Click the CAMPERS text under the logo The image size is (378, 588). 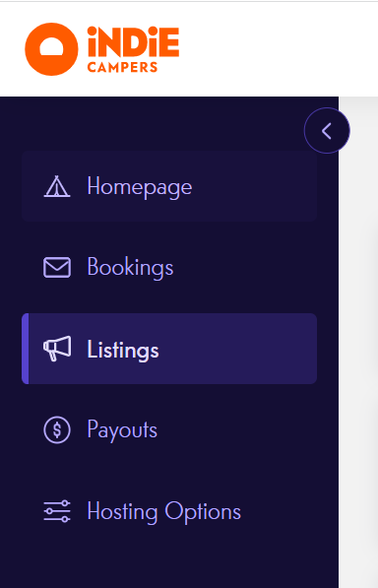point(122,67)
